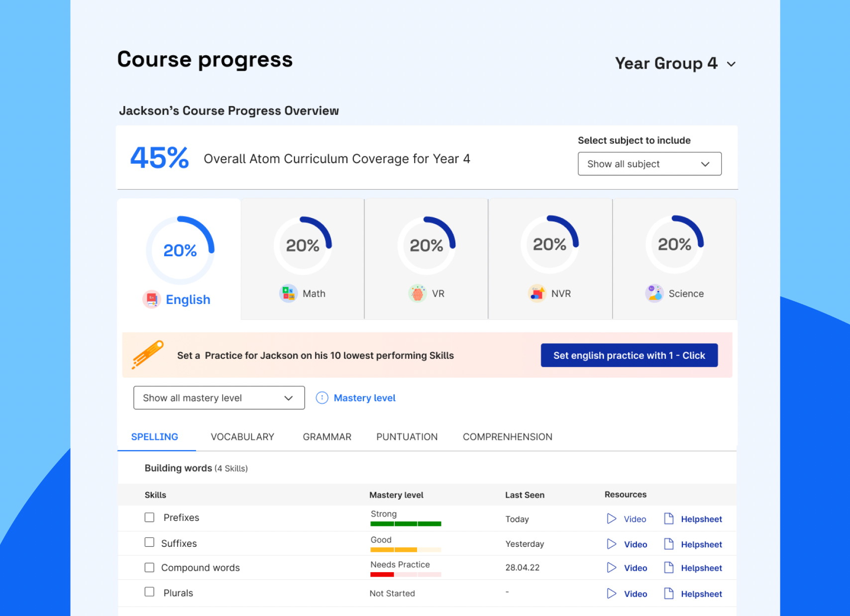Check the Plurals checkbox
The width and height of the screenshot is (850, 616).
click(x=149, y=592)
